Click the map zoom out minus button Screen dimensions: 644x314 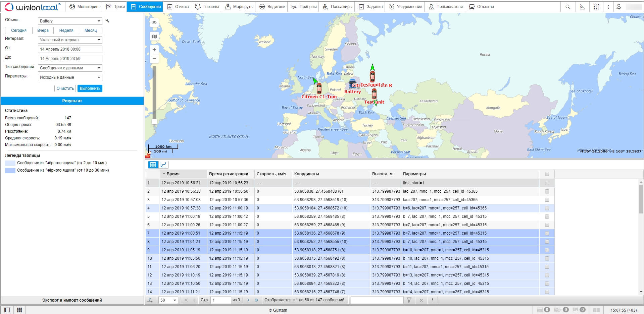point(154,59)
